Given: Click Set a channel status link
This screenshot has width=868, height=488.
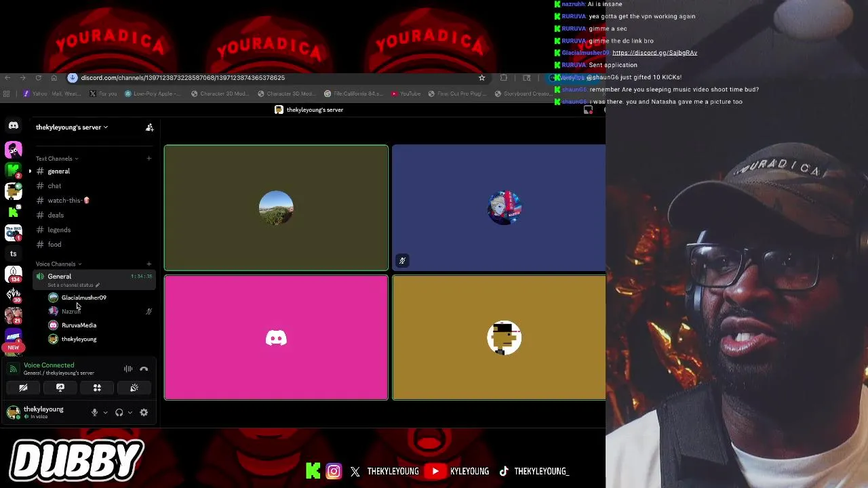Looking at the screenshot, I should pyautogui.click(x=73, y=285).
